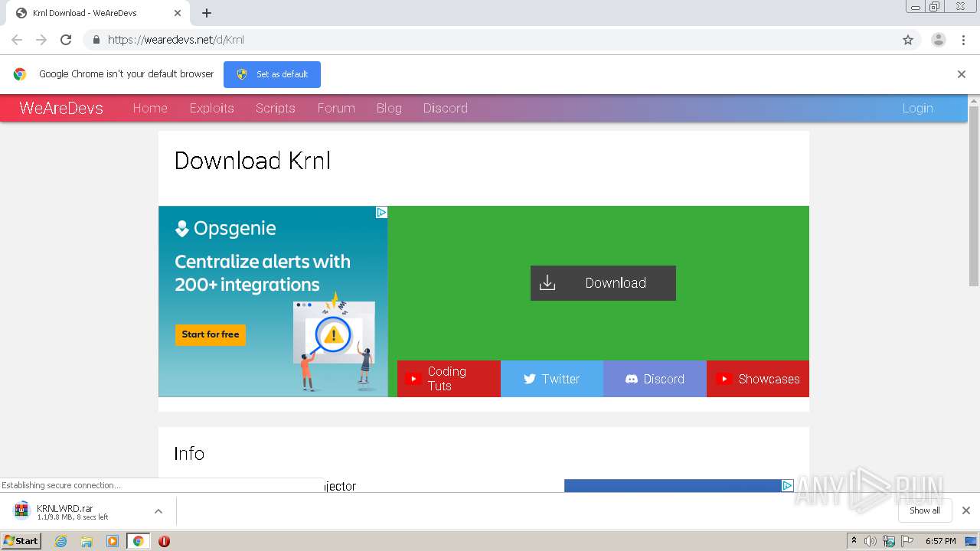980x551 pixels.
Task: Reload the page with refresh icon
Action: point(66,40)
